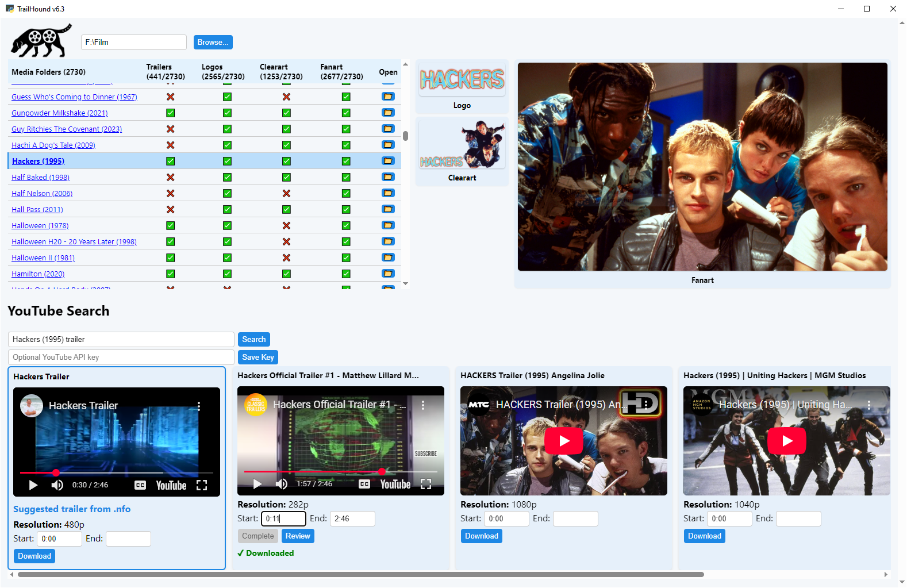Viewport: 907px width, 588px height.
Task: Click Logos checkmark for Hachi A Dog's Tale
Action: coord(227,145)
